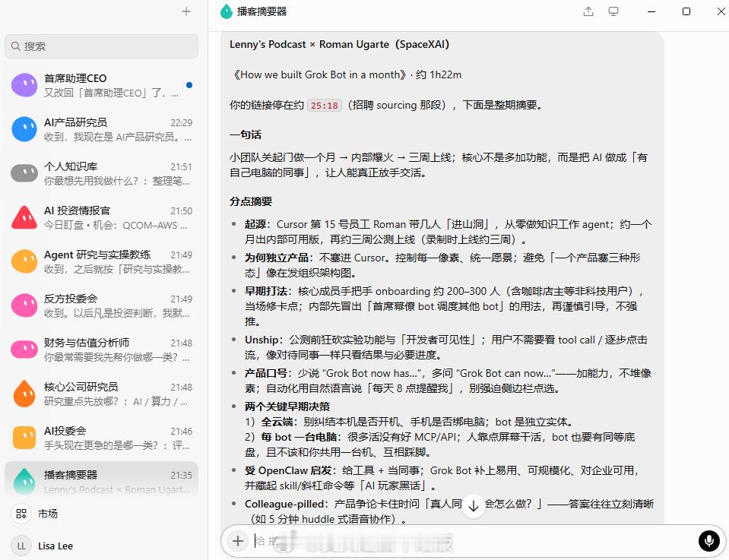
Task: Open the 反方投委会 conversation
Action: (x=101, y=305)
